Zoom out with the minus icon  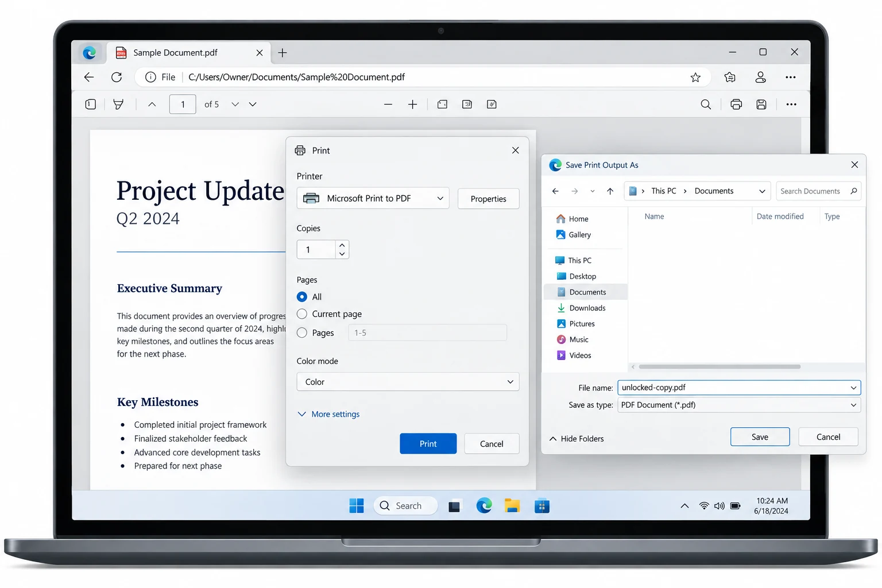click(x=388, y=105)
